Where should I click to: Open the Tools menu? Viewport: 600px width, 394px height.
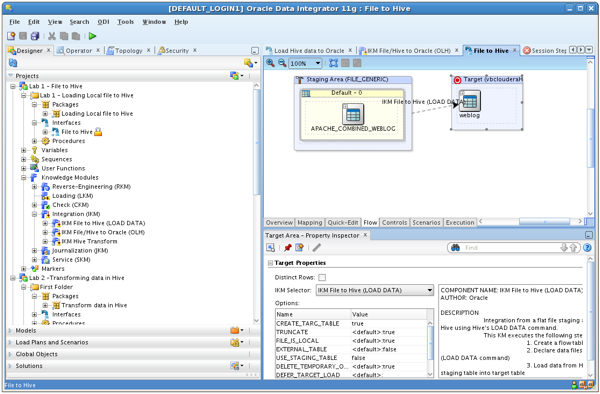point(126,22)
